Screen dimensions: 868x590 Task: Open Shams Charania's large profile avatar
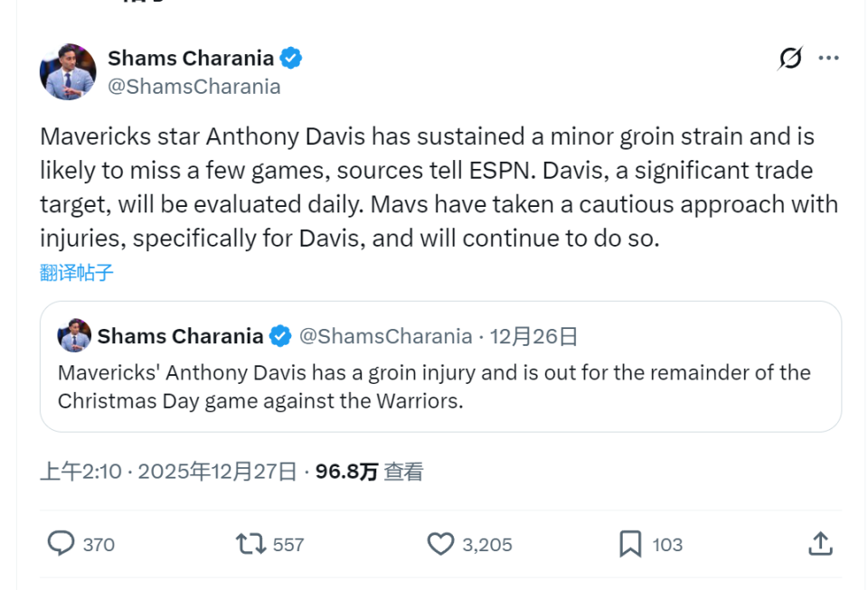coord(68,71)
